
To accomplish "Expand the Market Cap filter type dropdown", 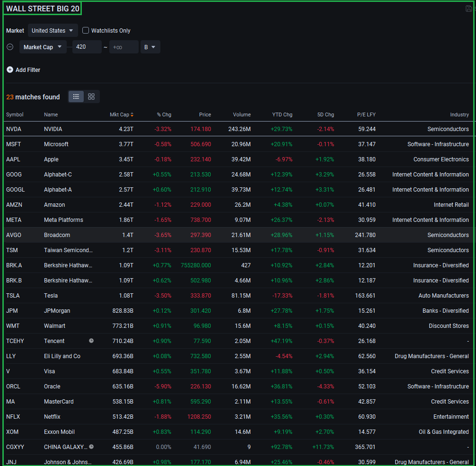I will click(43, 47).
